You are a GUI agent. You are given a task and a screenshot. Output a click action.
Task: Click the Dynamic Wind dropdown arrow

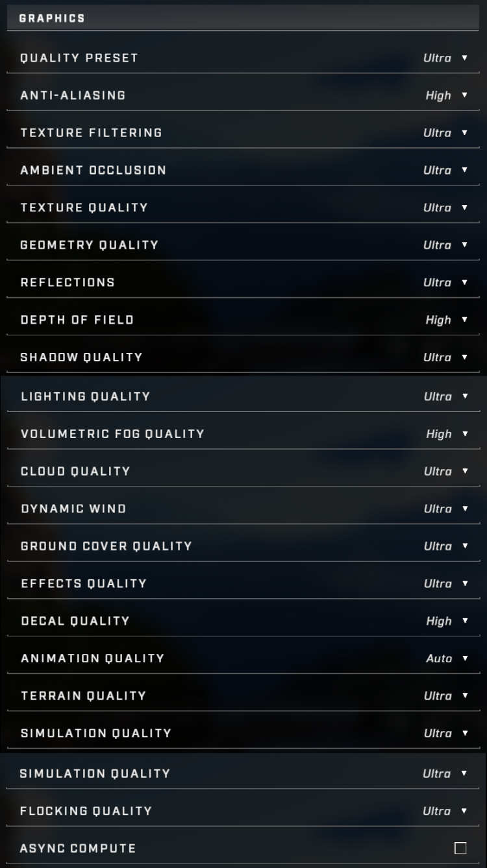point(464,509)
